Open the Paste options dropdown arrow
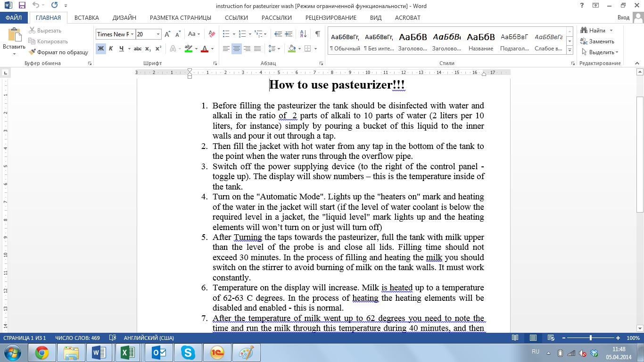Viewport: 644px width, 362px height. 14,53
